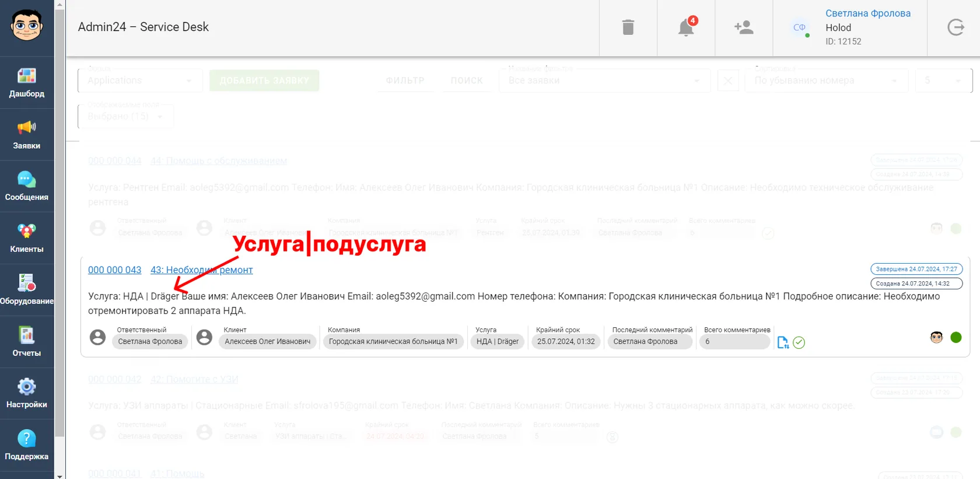Click the green check circle on ticket 43

[799, 342]
